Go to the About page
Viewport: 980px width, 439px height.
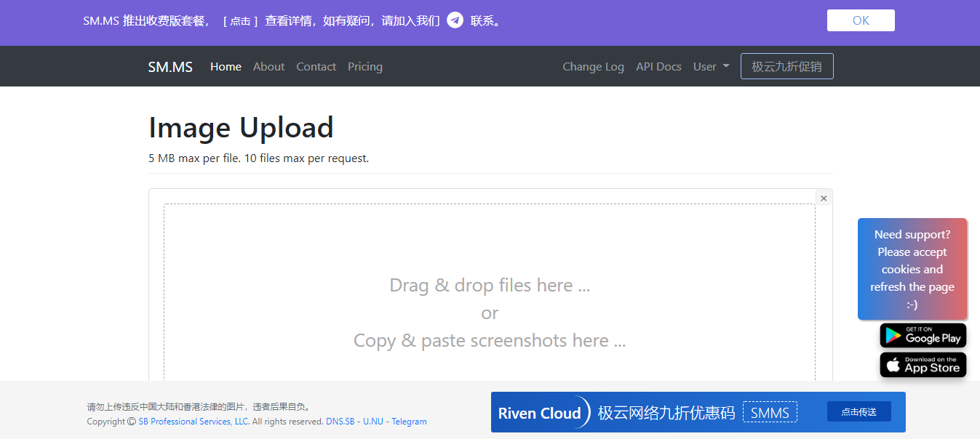click(x=268, y=67)
